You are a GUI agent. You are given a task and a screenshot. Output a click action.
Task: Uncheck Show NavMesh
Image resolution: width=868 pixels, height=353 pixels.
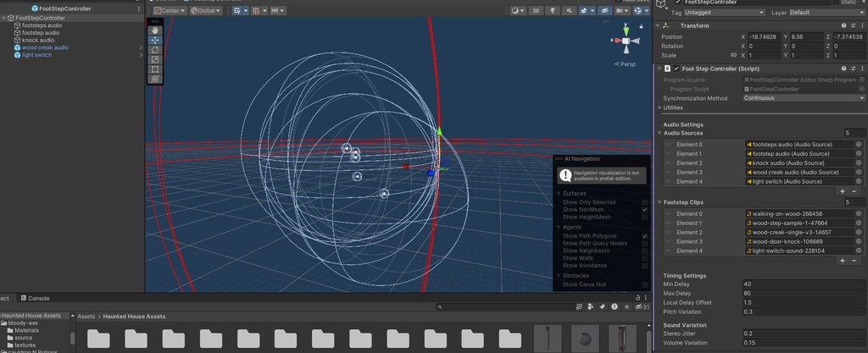tap(644, 210)
